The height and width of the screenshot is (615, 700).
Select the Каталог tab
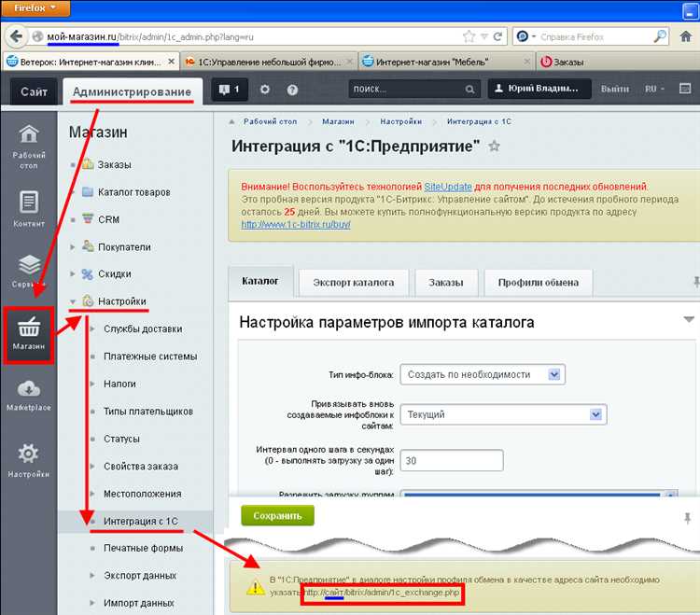click(x=260, y=281)
